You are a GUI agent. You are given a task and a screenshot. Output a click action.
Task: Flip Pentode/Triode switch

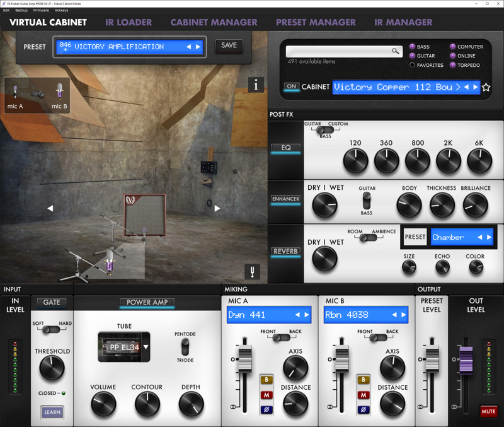coord(185,347)
